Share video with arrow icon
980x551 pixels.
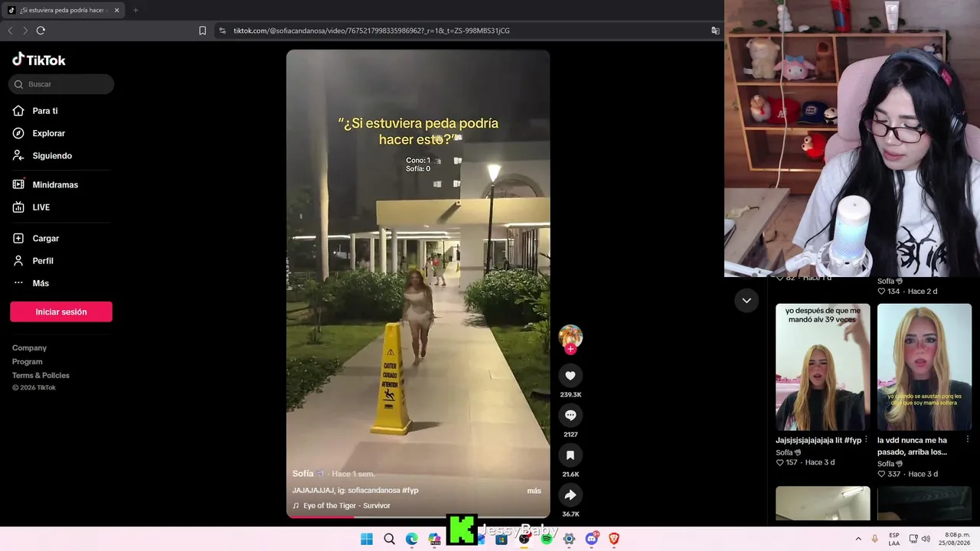click(570, 495)
